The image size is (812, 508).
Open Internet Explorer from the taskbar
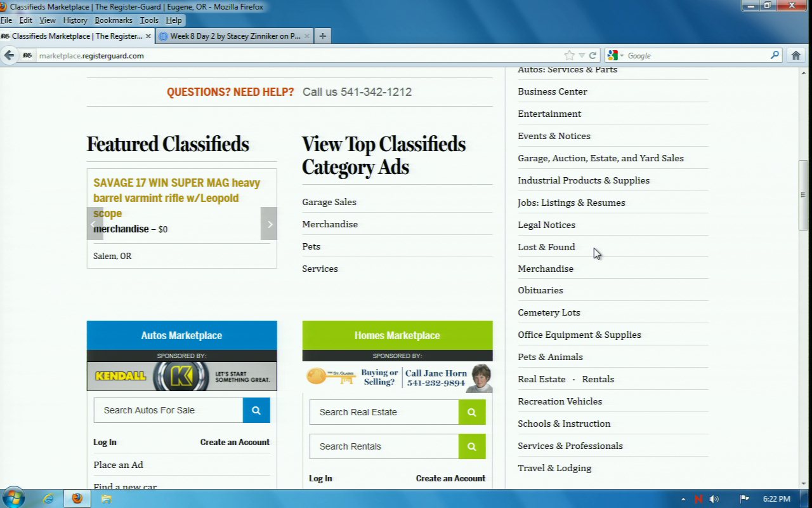(48, 498)
